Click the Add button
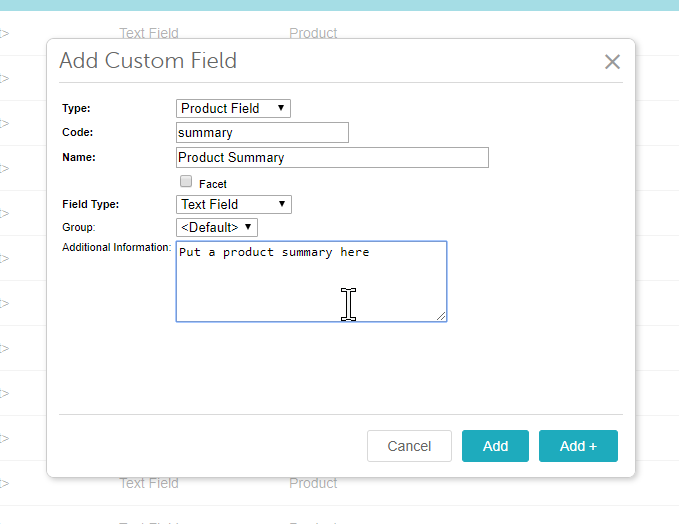 click(495, 446)
